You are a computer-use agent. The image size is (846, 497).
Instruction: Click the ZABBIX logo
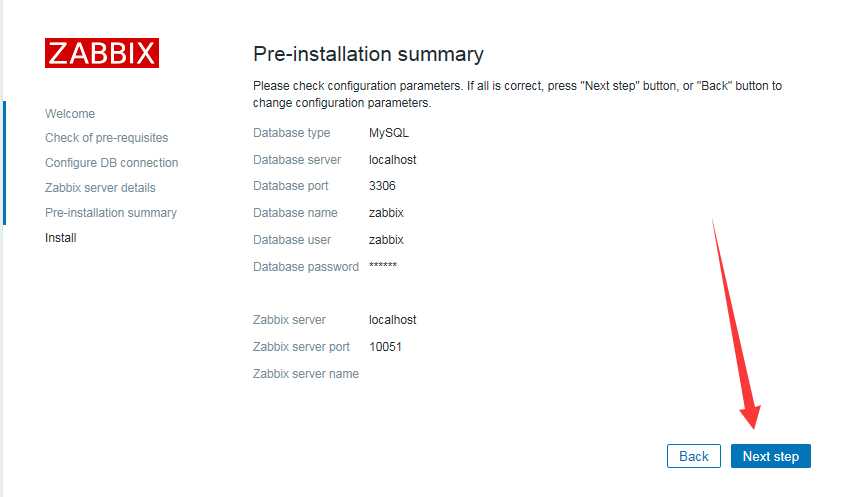[101, 53]
